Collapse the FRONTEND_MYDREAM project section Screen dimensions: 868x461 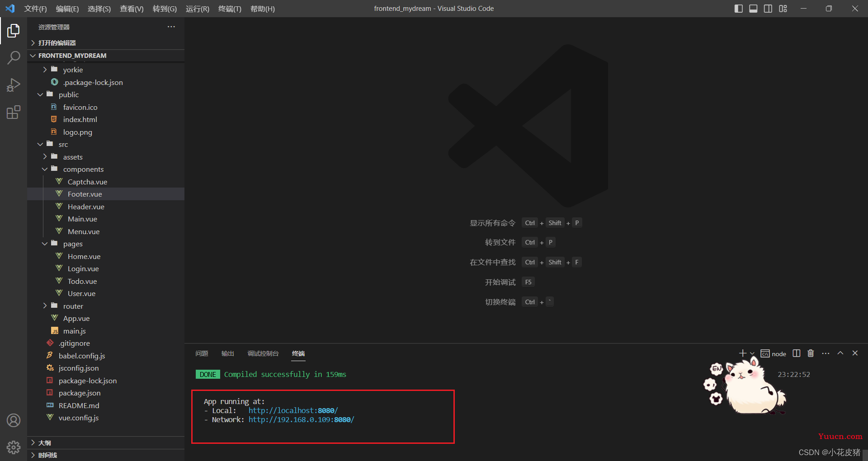coord(106,56)
